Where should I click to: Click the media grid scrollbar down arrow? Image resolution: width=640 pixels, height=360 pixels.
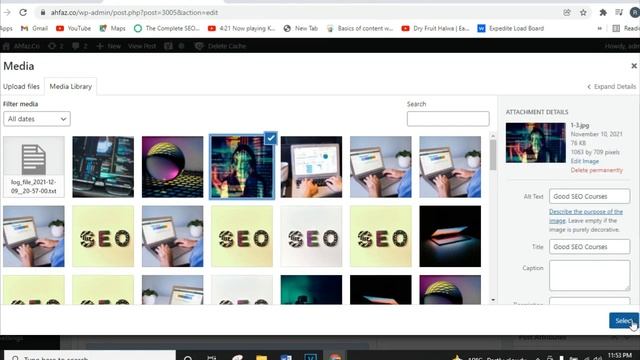[x=493, y=300]
